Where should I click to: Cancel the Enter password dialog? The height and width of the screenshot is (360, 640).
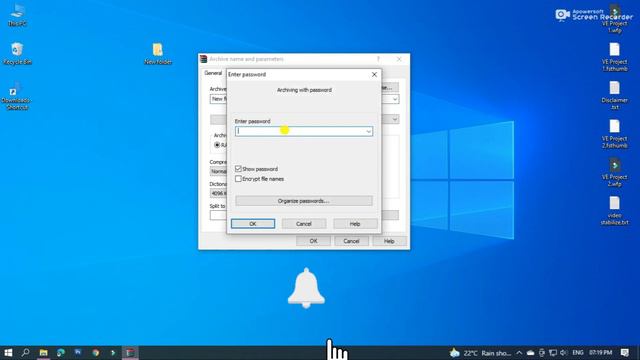pyautogui.click(x=304, y=224)
